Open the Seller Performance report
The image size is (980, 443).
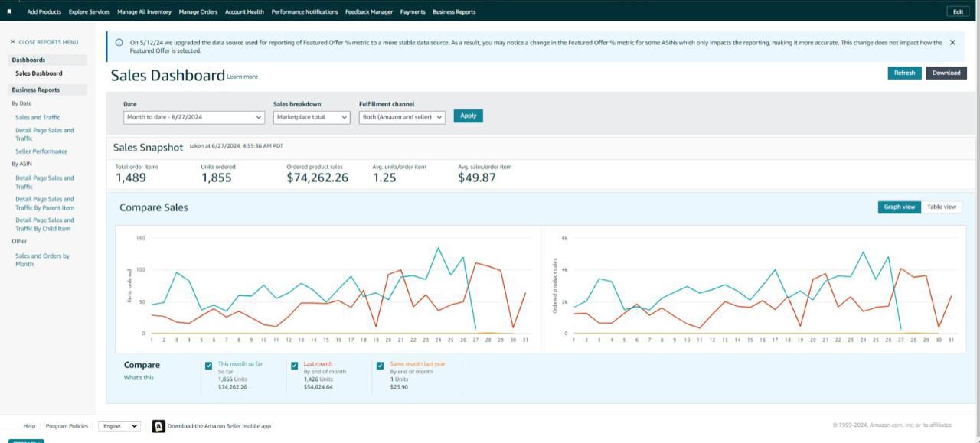click(x=41, y=151)
